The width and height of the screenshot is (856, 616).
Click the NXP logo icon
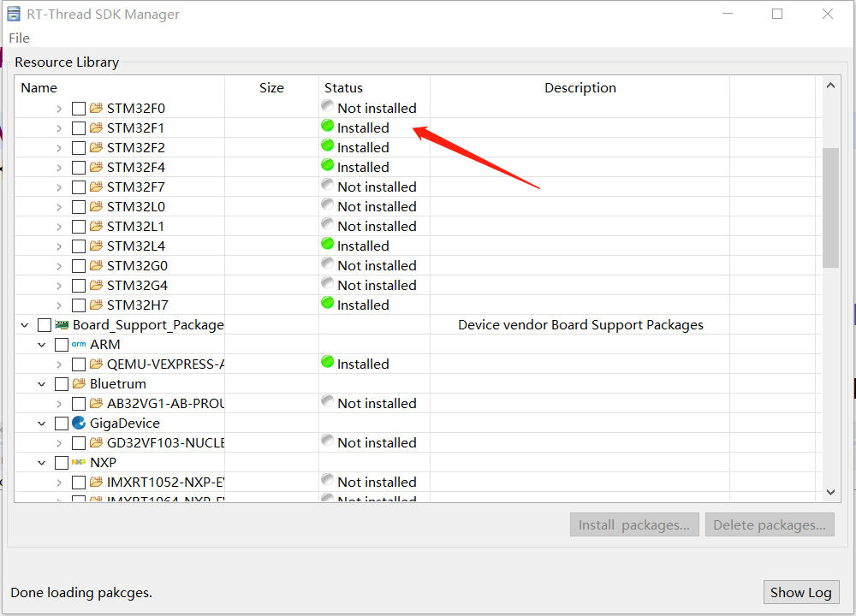[x=79, y=462]
